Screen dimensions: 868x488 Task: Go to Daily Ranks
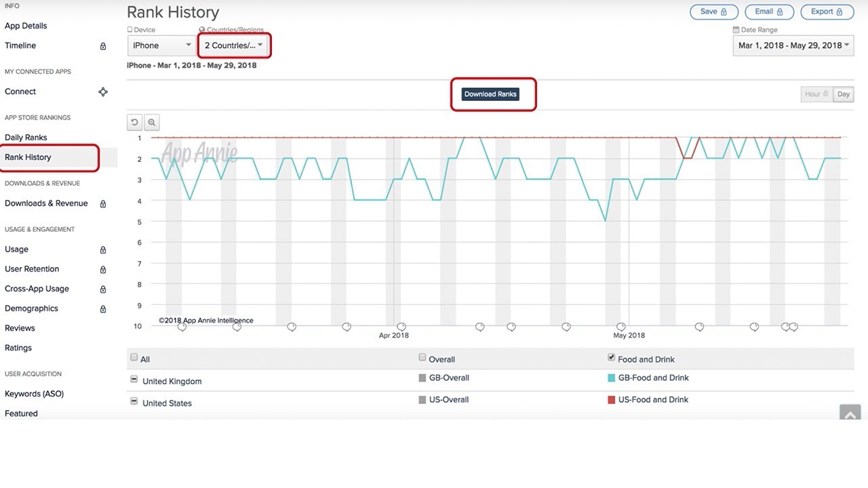[x=26, y=138]
